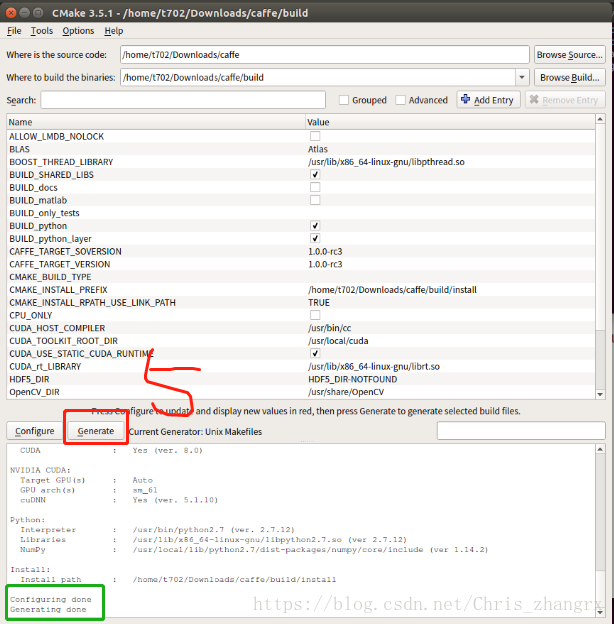The image size is (614, 624).
Task: Select CUDA_TOOLKIT_ROOT_DIR value /usr/local/cuda
Action: [x=338, y=341]
